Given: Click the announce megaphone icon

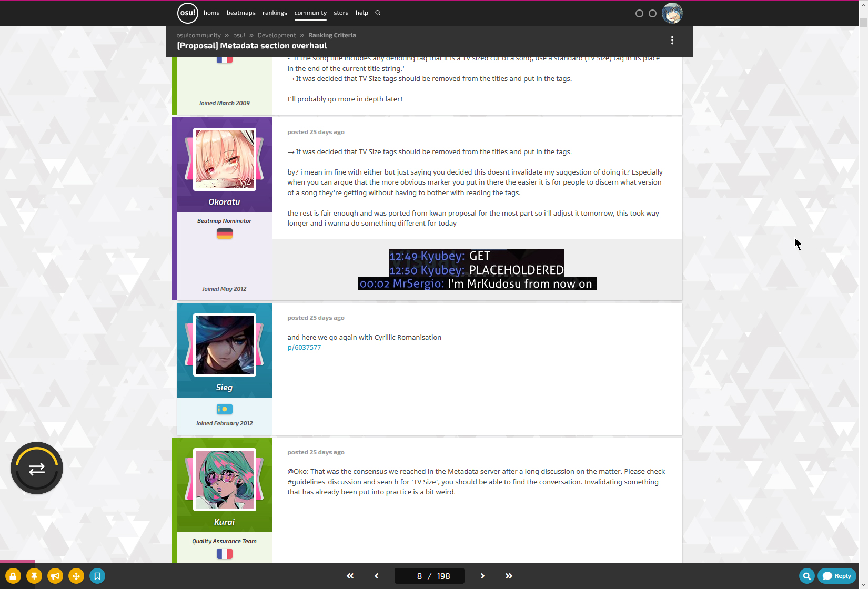Looking at the screenshot, I should (x=55, y=576).
